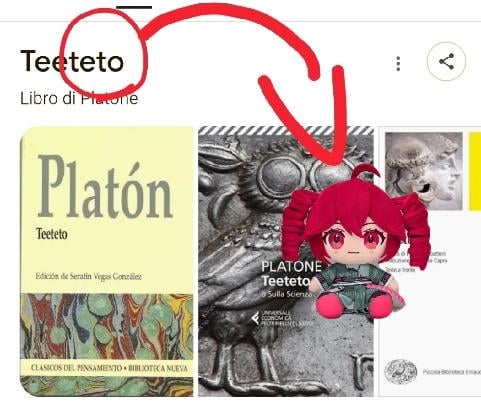Click the marbled pattern on Spanish cover
The image size is (481, 407).
coord(107,327)
